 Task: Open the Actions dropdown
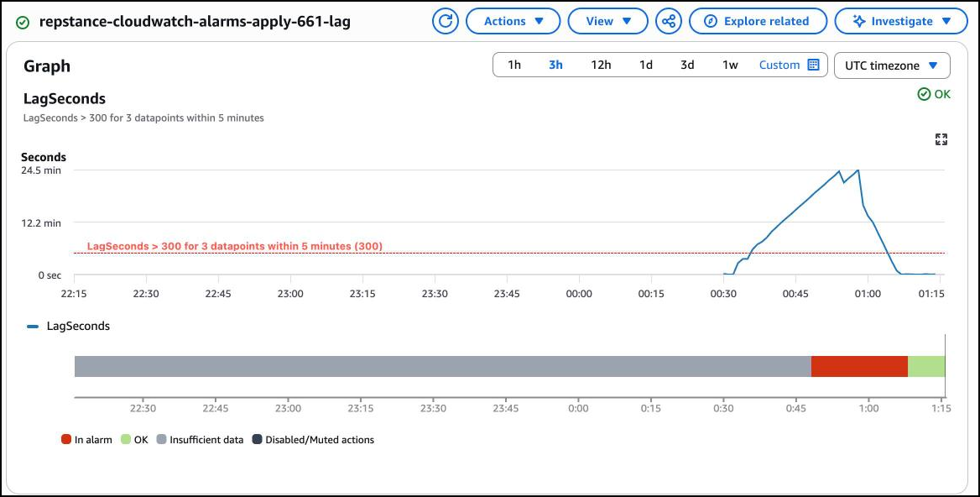coord(513,21)
